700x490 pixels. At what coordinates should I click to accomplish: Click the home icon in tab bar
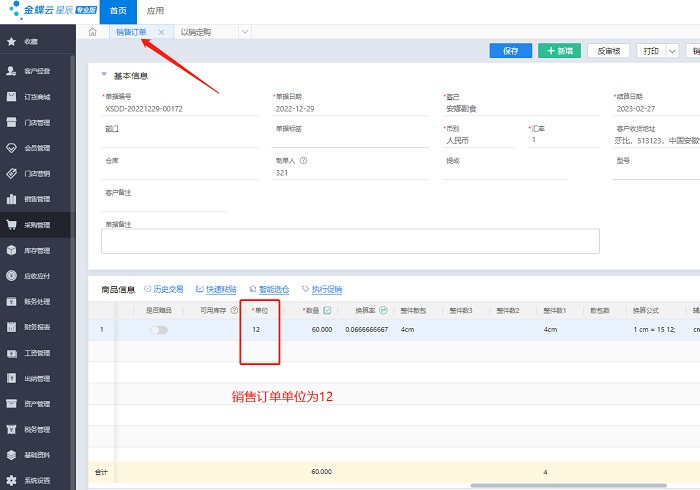92,33
